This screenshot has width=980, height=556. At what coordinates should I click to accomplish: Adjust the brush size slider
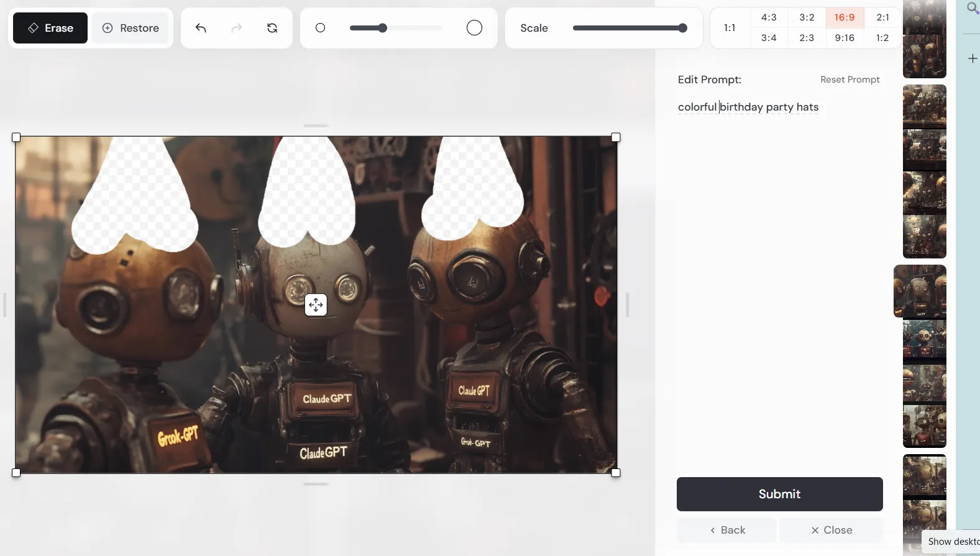(x=383, y=28)
